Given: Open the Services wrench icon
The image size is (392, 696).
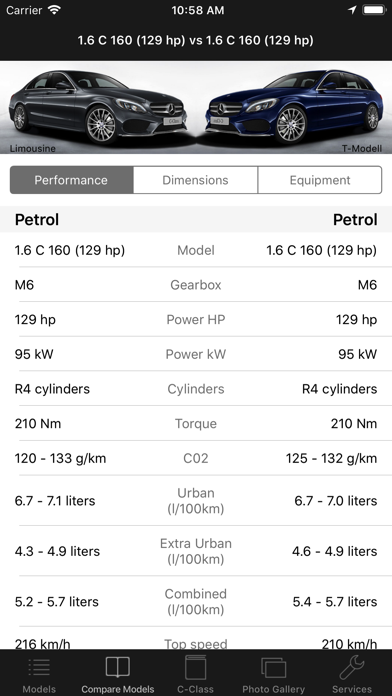Looking at the screenshot, I should pyautogui.click(x=352, y=667).
